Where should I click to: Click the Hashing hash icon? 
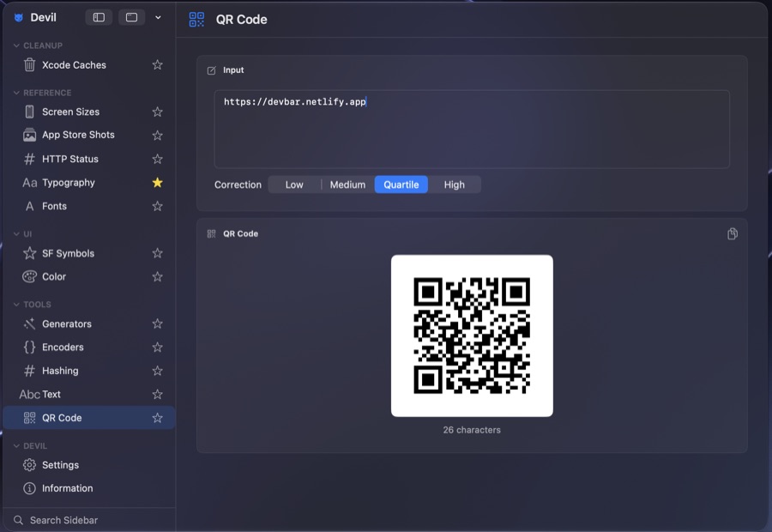(29, 371)
